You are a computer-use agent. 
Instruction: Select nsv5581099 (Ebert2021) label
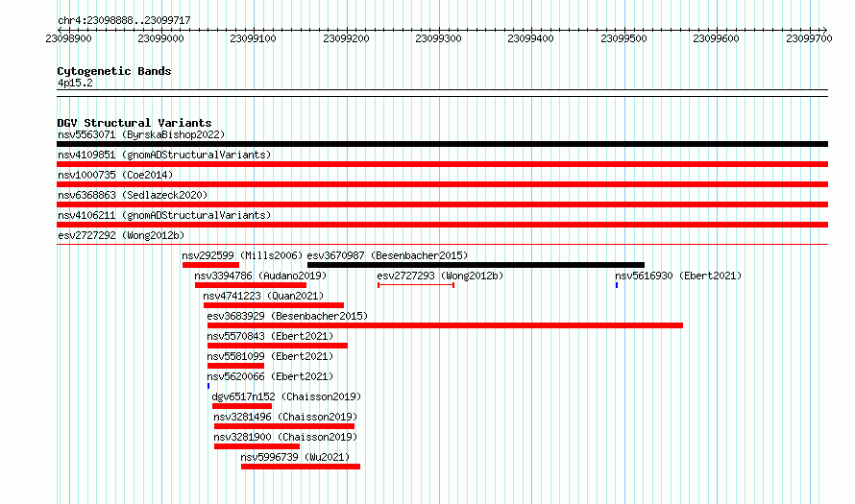tap(270, 356)
